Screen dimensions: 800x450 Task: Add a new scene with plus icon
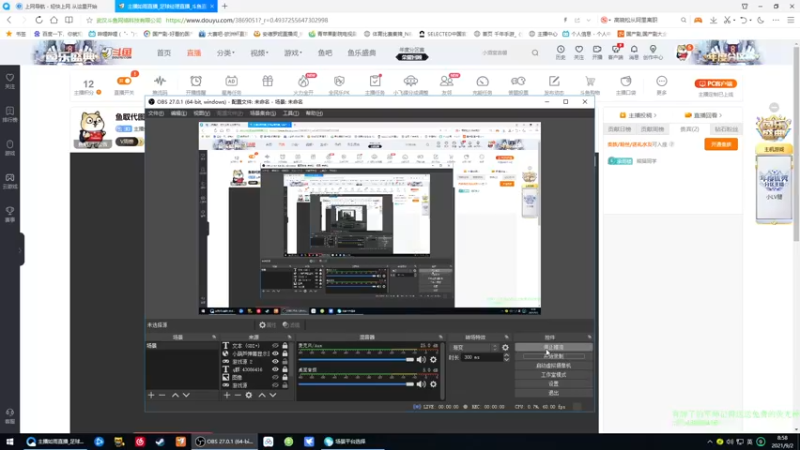click(x=151, y=395)
